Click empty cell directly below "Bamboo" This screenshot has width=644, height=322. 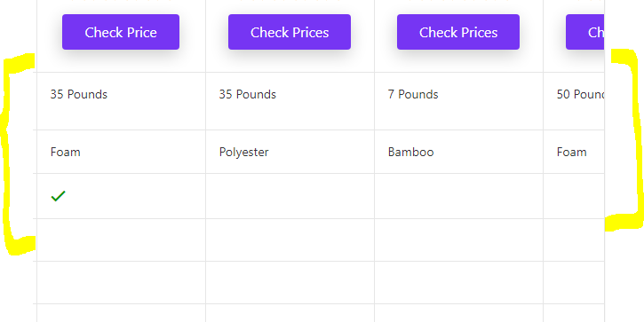[x=458, y=196]
